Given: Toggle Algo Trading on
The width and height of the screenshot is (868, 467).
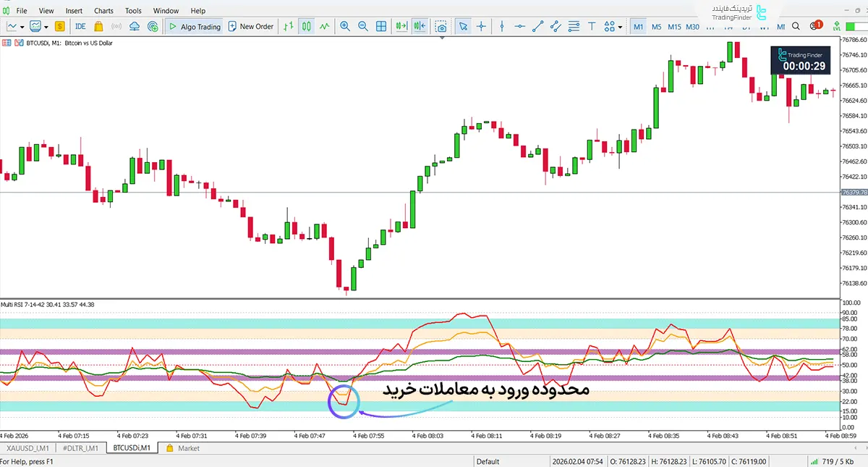Looking at the screenshot, I should [x=197, y=26].
